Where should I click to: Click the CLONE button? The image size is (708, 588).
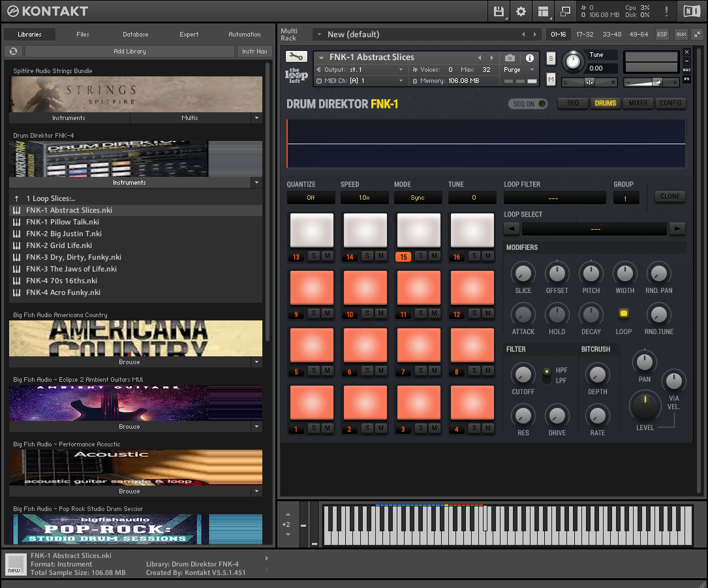(670, 196)
